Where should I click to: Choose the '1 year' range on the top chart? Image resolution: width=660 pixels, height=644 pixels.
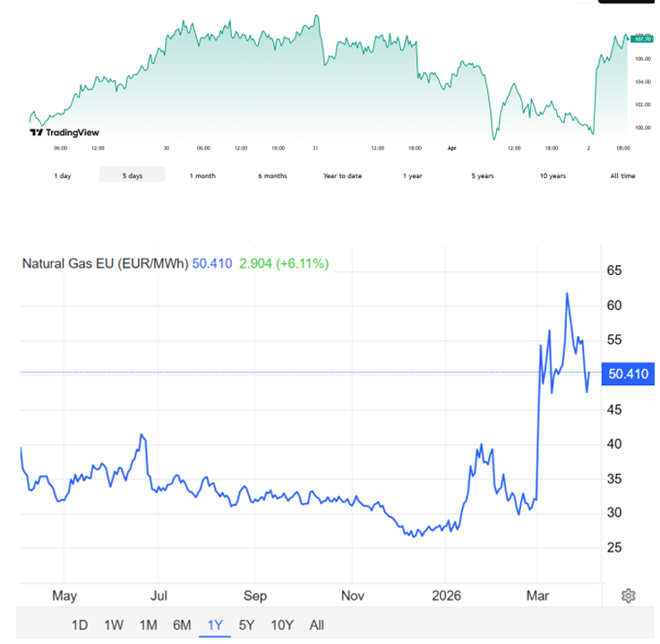[x=413, y=176]
